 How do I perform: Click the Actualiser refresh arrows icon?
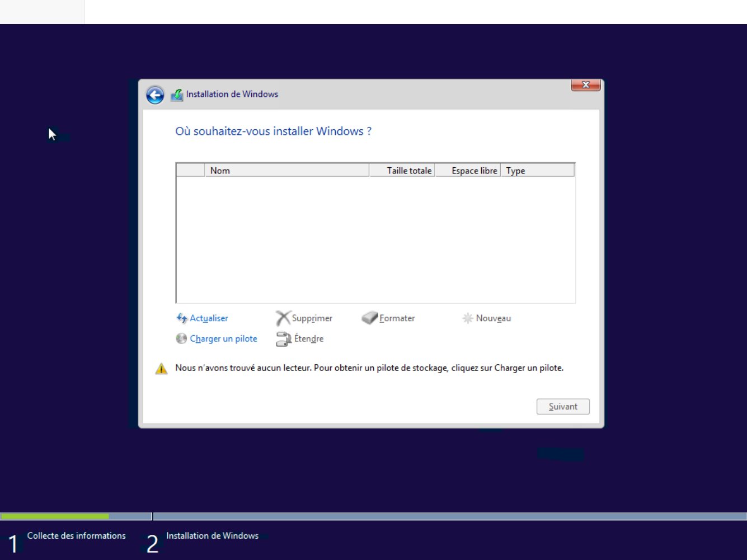point(182,318)
